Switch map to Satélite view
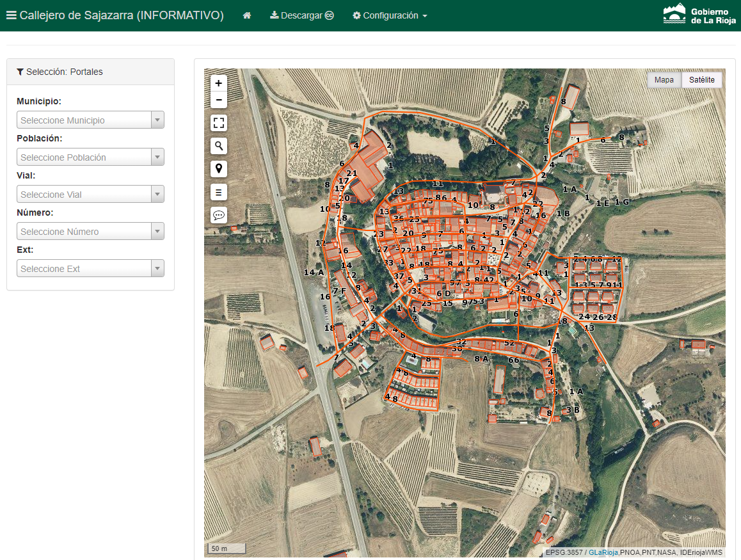 pos(701,80)
